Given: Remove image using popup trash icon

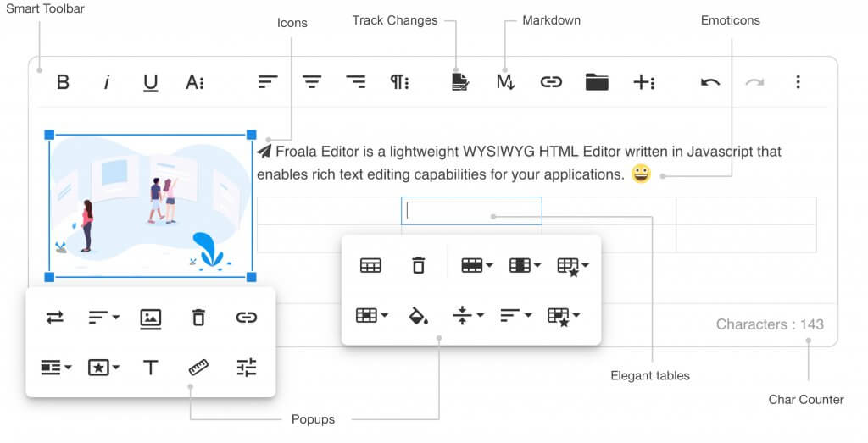Looking at the screenshot, I should point(198,318).
